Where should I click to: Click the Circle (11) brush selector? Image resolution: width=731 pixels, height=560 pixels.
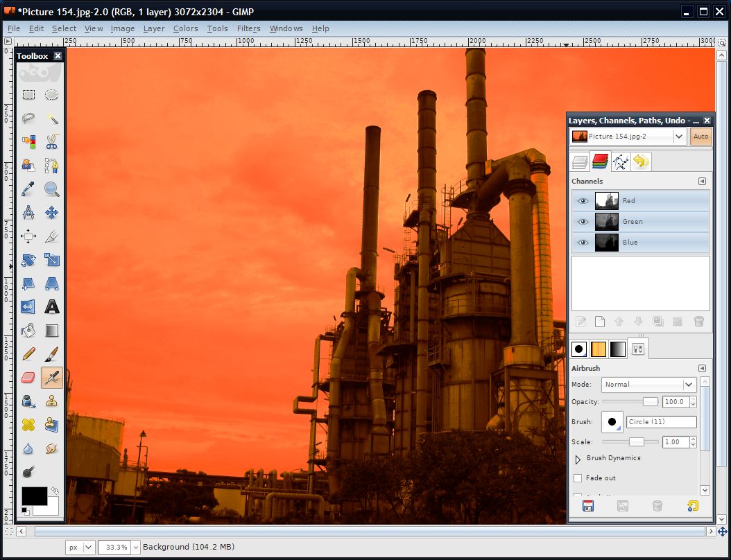[x=660, y=421]
